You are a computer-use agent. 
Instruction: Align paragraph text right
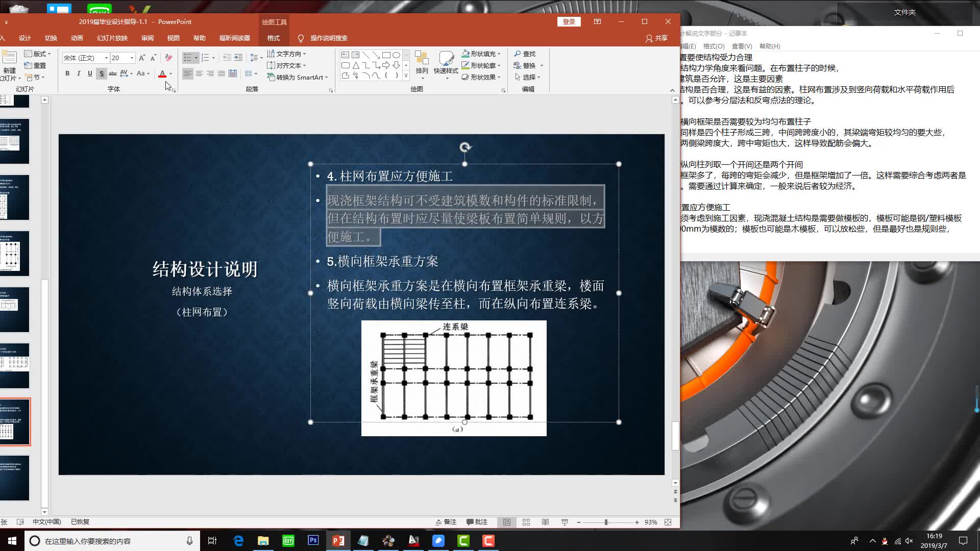click(x=210, y=73)
